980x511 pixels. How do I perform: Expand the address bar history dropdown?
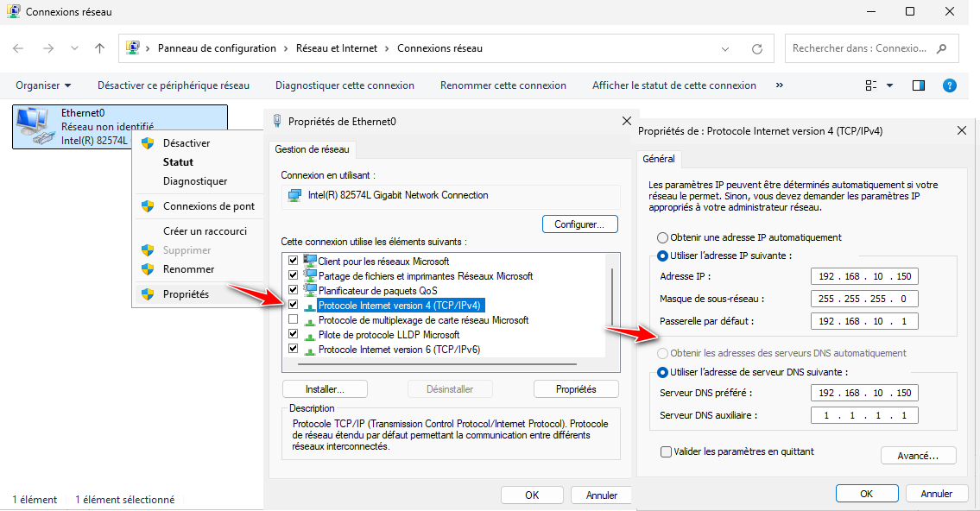pos(725,48)
